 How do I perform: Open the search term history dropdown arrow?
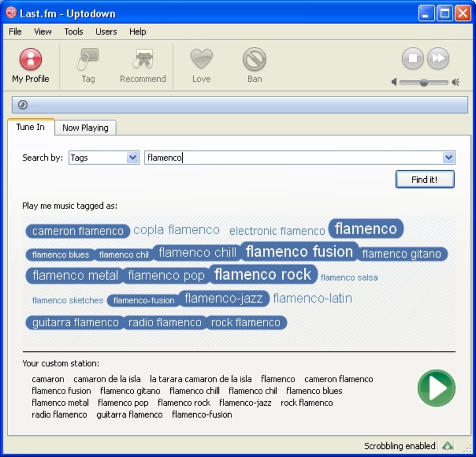pos(449,158)
